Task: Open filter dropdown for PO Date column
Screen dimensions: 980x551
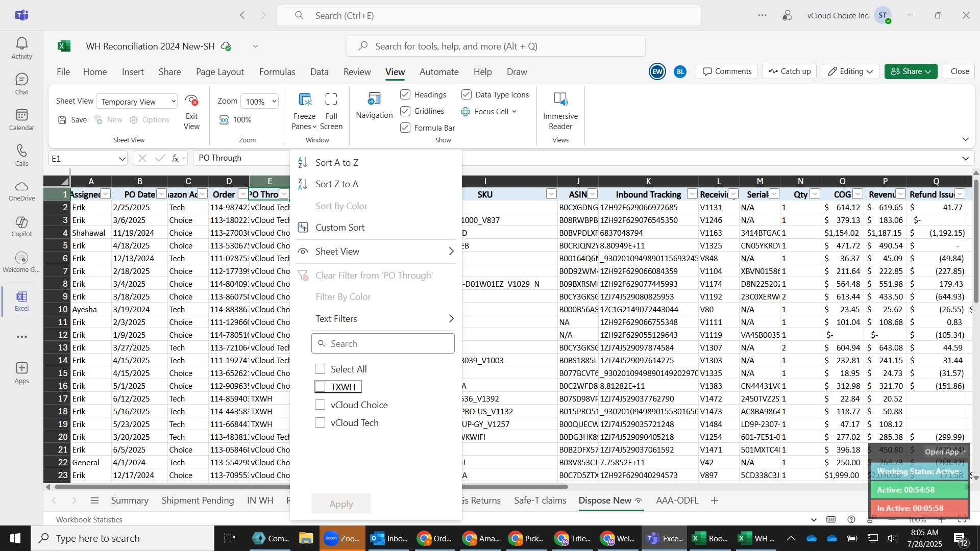Action: point(161,194)
